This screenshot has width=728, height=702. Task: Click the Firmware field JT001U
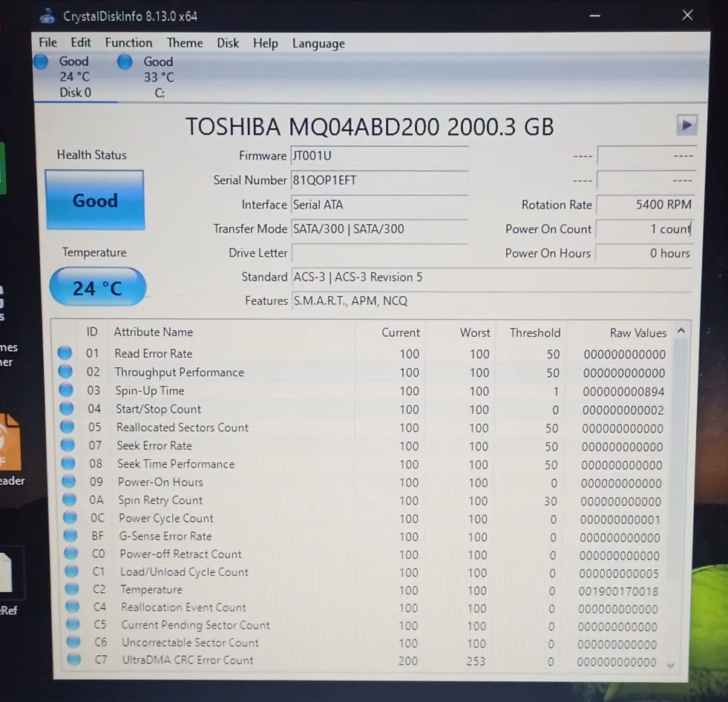click(x=379, y=156)
